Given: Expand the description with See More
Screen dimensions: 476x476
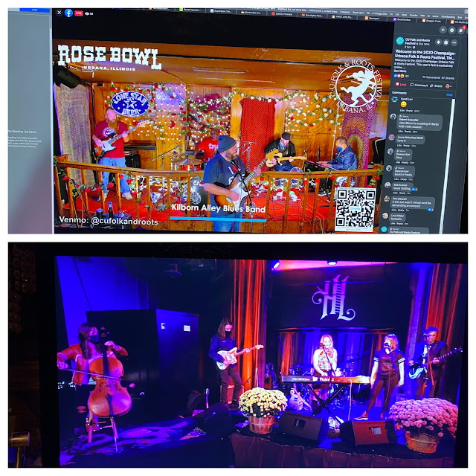Looking at the screenshot, I should coord(399,71).
